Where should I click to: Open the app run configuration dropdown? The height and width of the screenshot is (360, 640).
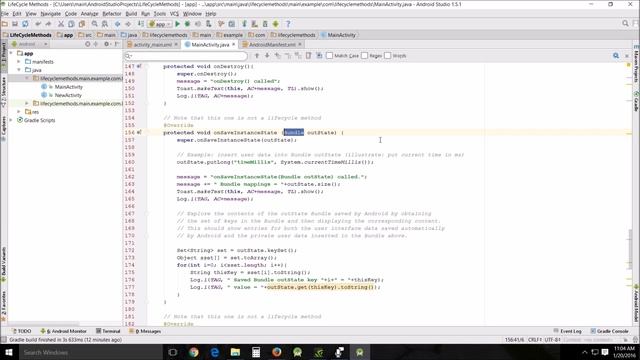pos(159,24)
